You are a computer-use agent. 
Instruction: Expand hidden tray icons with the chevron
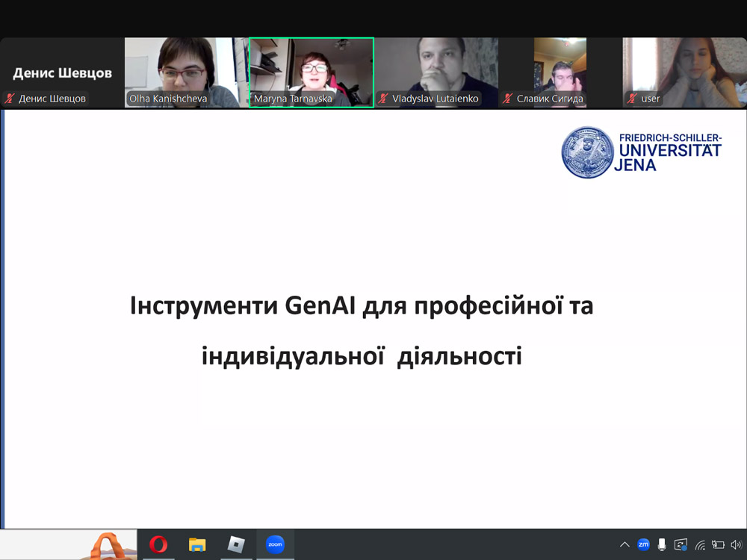[x=624, y=544]
